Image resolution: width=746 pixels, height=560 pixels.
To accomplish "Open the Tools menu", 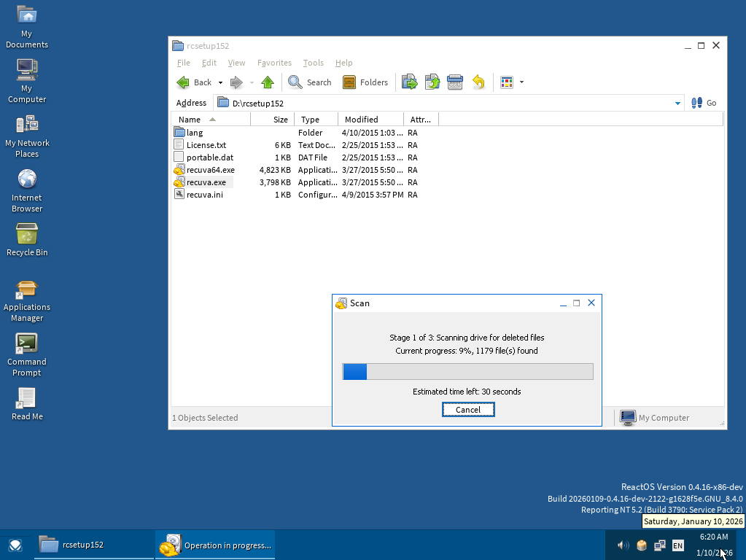I will tap(313, 63).
